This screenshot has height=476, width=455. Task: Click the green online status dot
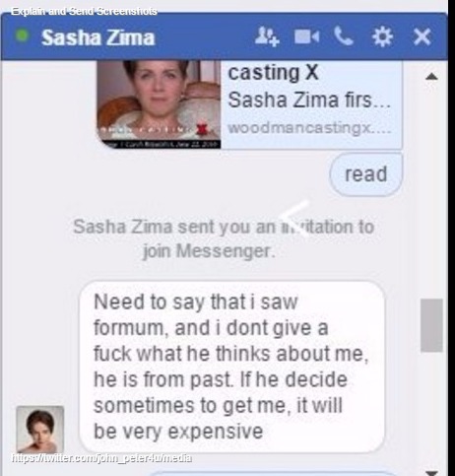22,35
